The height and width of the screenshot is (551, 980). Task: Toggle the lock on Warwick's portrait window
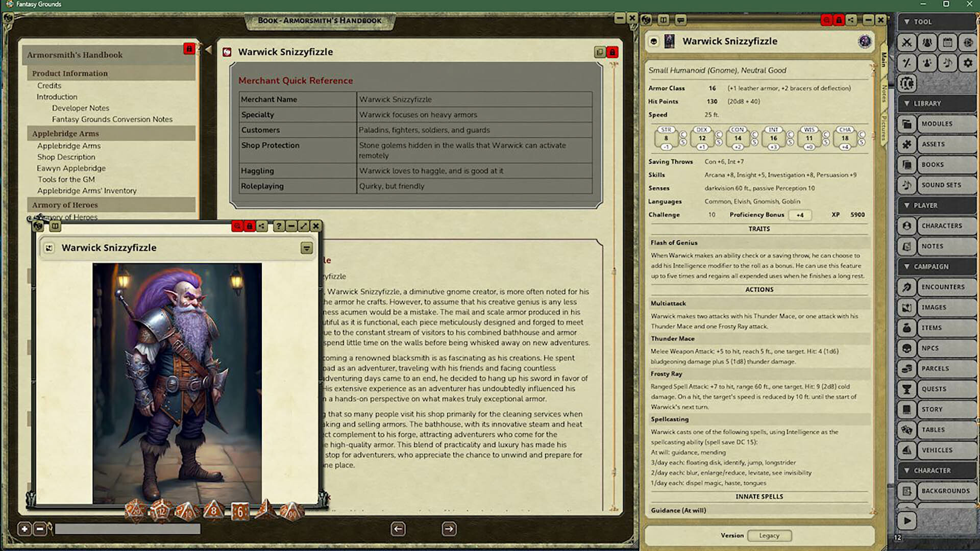tap(249, 226)
